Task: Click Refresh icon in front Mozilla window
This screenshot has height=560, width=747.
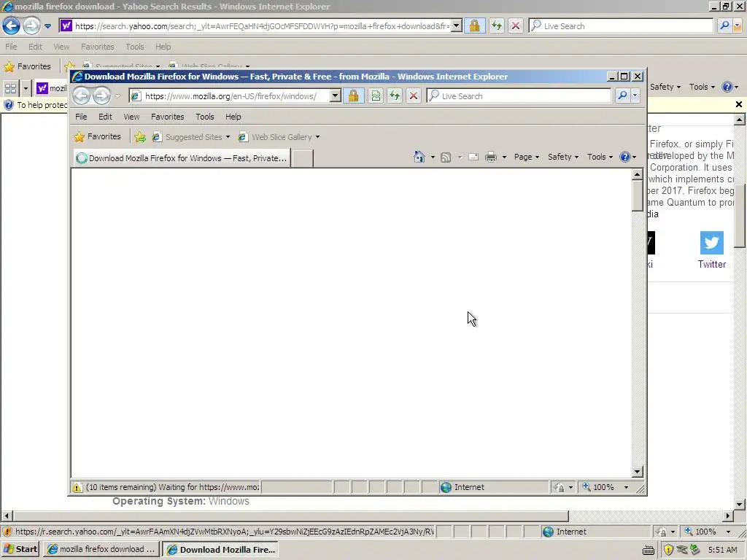Action: [395, 96]
